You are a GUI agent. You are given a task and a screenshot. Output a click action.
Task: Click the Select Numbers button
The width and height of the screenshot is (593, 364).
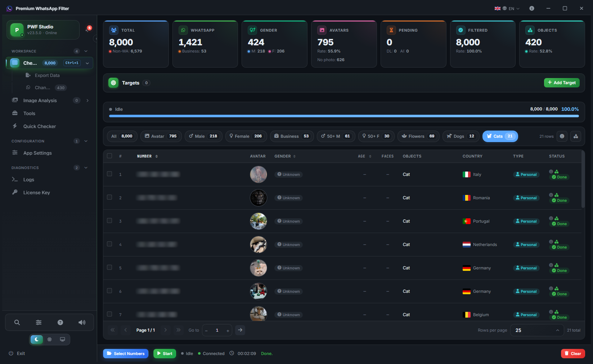126,354
